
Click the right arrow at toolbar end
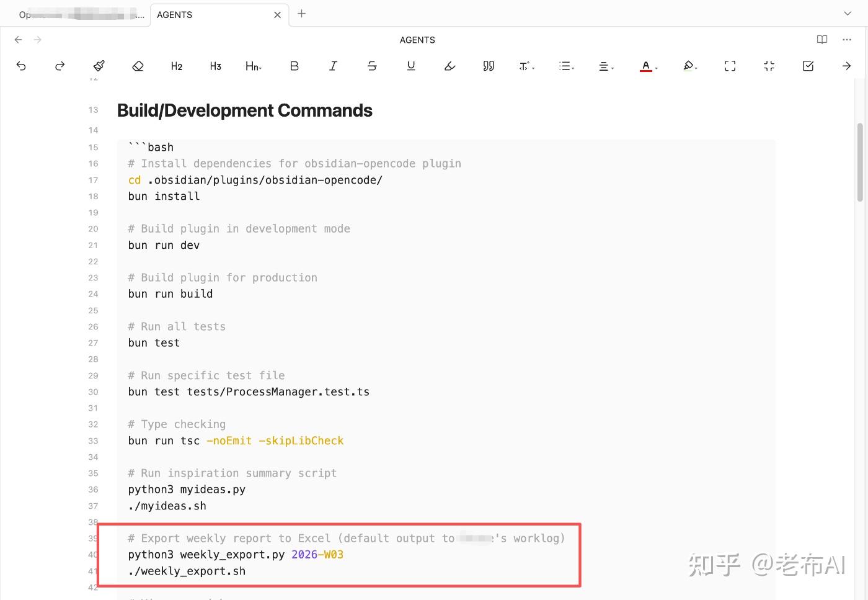coord(847,66)
